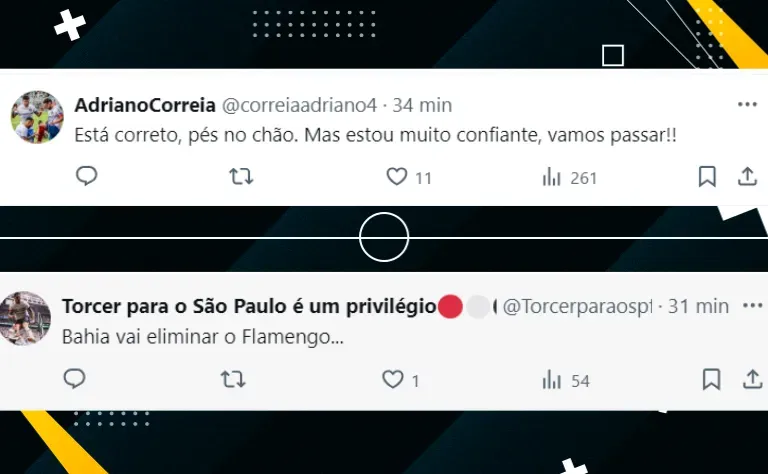View analytics showing 54 views
This screenshot has width=768, height=474.
566,380
